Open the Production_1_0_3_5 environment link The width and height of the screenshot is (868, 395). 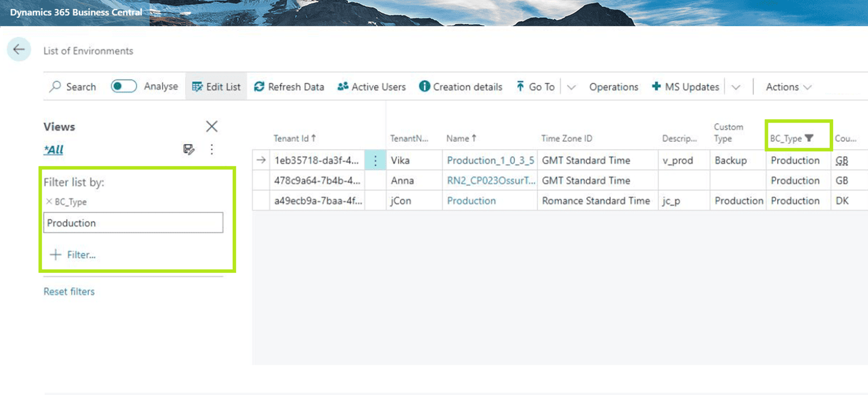[x=491, y=160]
